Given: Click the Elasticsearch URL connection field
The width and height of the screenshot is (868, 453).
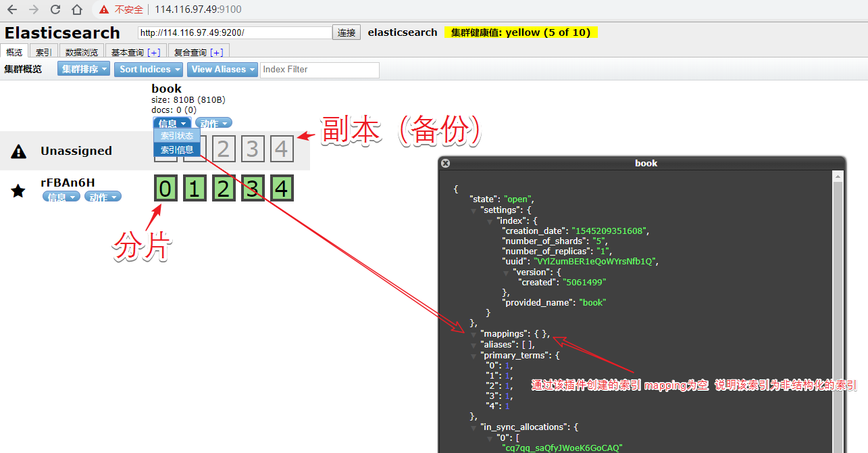Looking at the screenshot, I should coord(234,32).
